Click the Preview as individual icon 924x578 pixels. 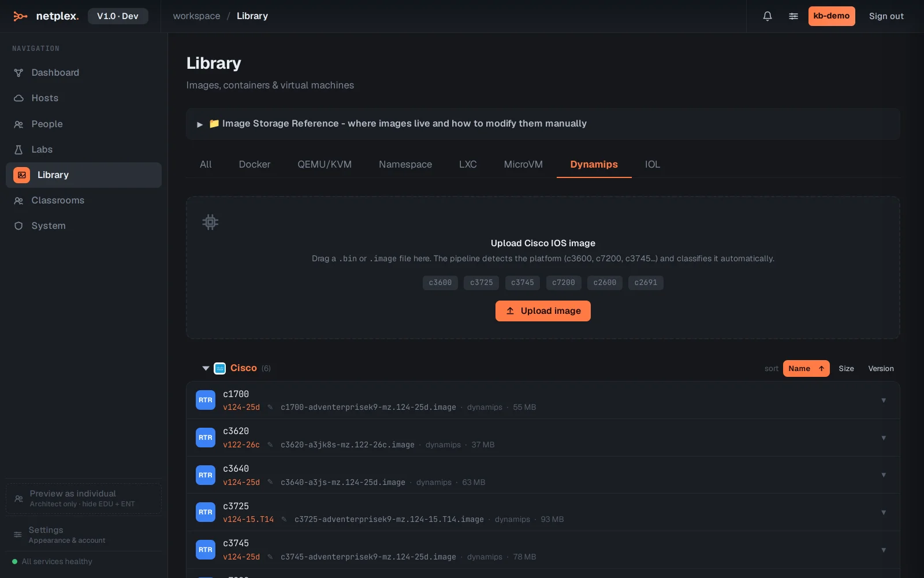tap(19, 498)
